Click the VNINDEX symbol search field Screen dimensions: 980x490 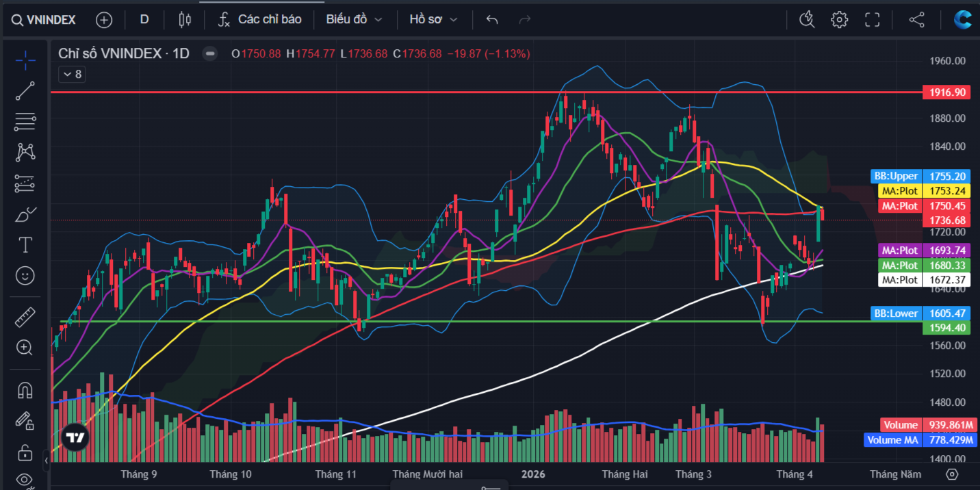pyautogui.click(x=44, y=20)
